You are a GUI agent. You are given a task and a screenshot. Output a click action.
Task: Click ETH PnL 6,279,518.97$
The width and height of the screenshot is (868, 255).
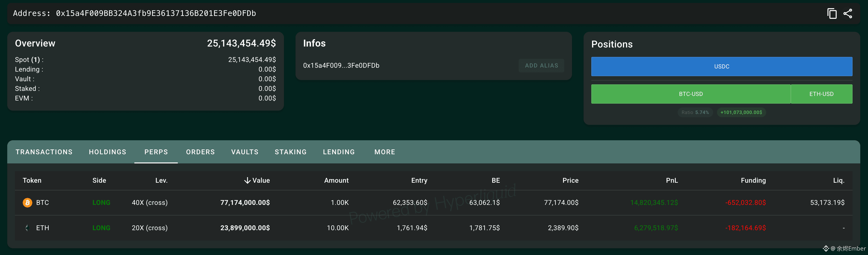(656, 228)
